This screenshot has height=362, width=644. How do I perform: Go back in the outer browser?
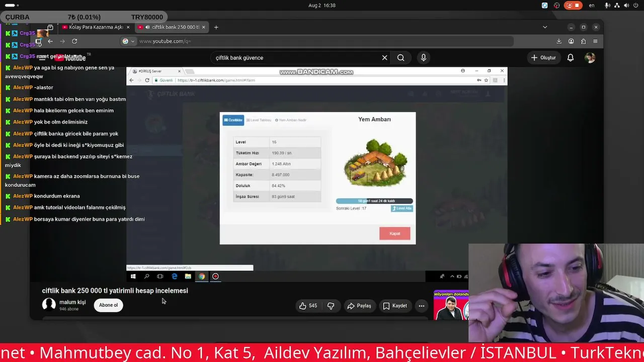pos(50,41)
